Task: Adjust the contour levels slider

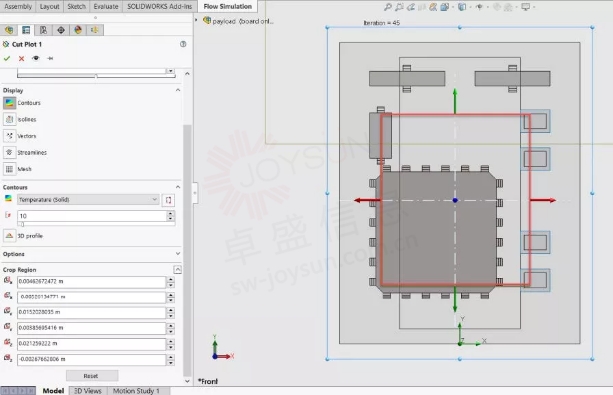Action: [x=23, y=224]
